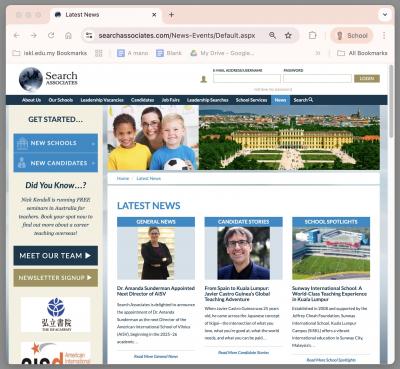Click the Home breadcrumb link
This screenshot has height=369, width=400.
123,178
